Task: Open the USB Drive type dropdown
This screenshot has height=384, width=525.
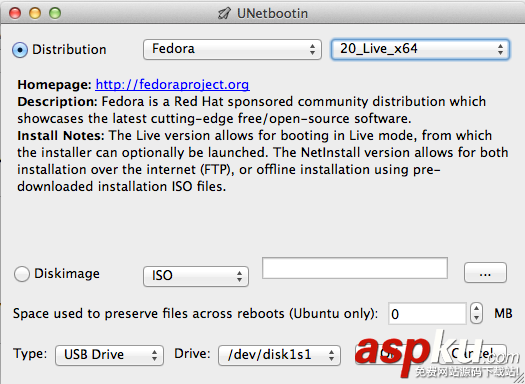Action: point(109,355)
